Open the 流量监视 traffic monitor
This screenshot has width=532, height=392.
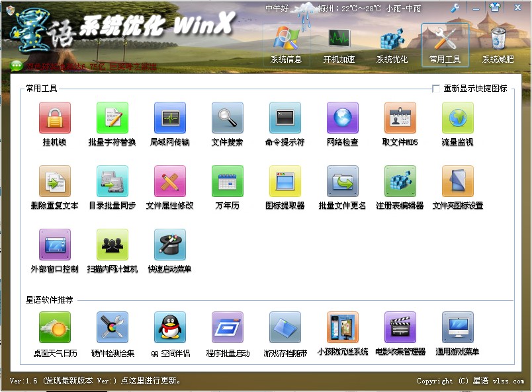pyautogui.click(x=458, y=118)
